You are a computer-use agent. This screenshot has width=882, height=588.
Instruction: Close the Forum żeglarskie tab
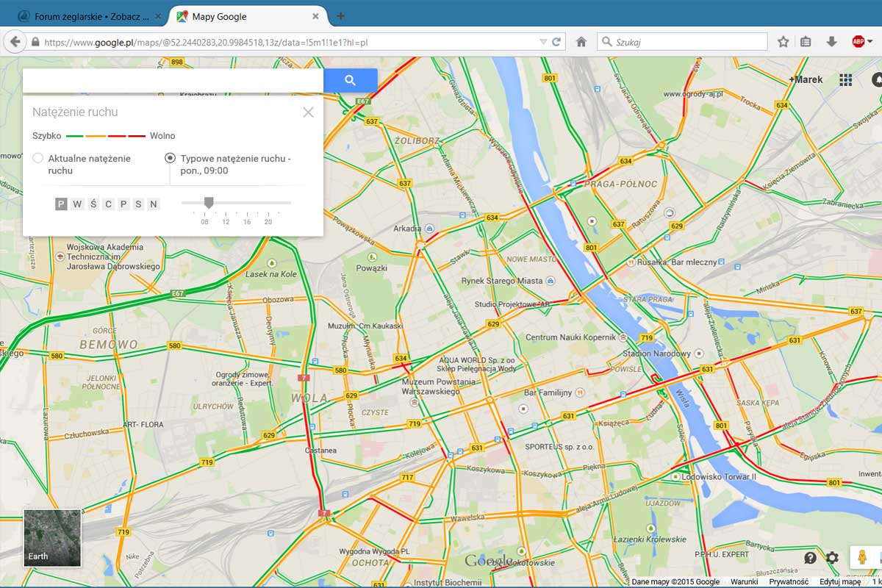157,16
